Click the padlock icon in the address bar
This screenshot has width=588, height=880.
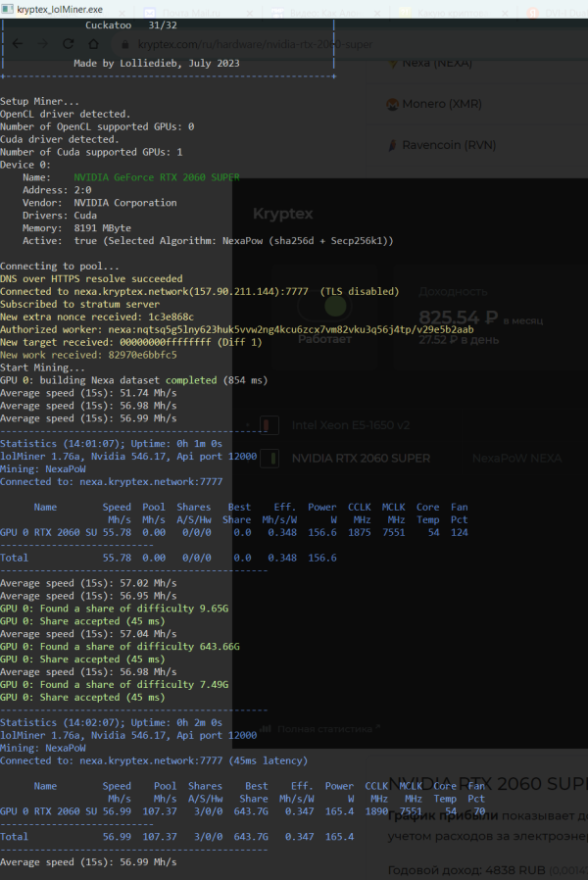click(x=125, y=44)
